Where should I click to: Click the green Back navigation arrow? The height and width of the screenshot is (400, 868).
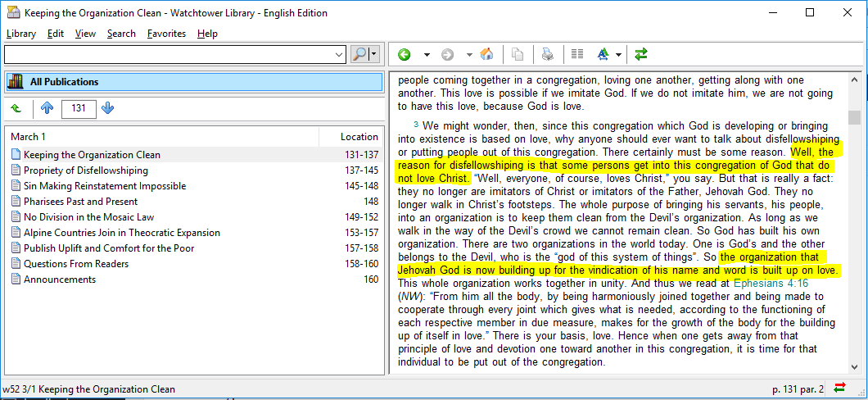click(x=404, y=54)
